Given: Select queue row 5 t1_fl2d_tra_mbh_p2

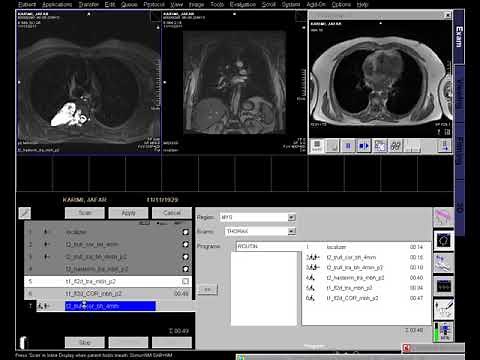Looking at the screenshot, I should [108, 281].
